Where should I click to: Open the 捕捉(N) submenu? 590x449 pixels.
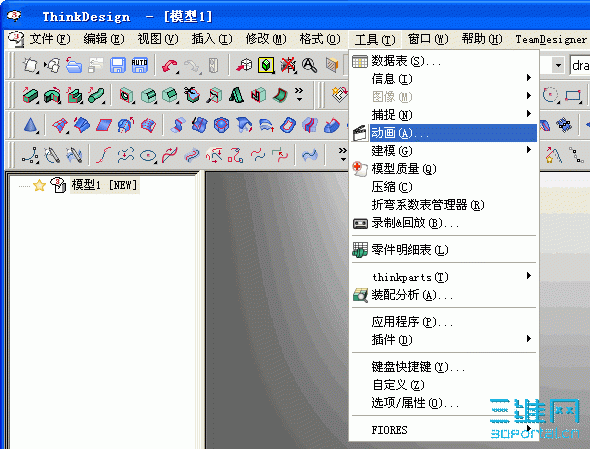(444, 114)
